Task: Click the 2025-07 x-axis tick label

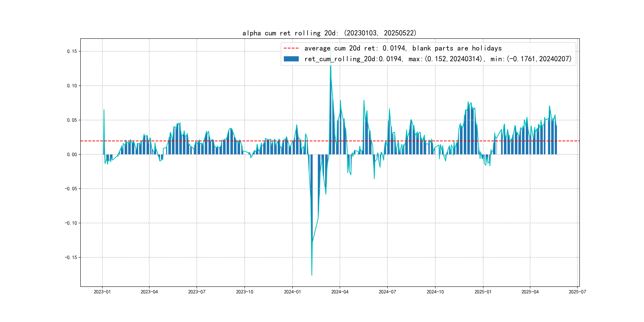Action: (x=577, y=292)
